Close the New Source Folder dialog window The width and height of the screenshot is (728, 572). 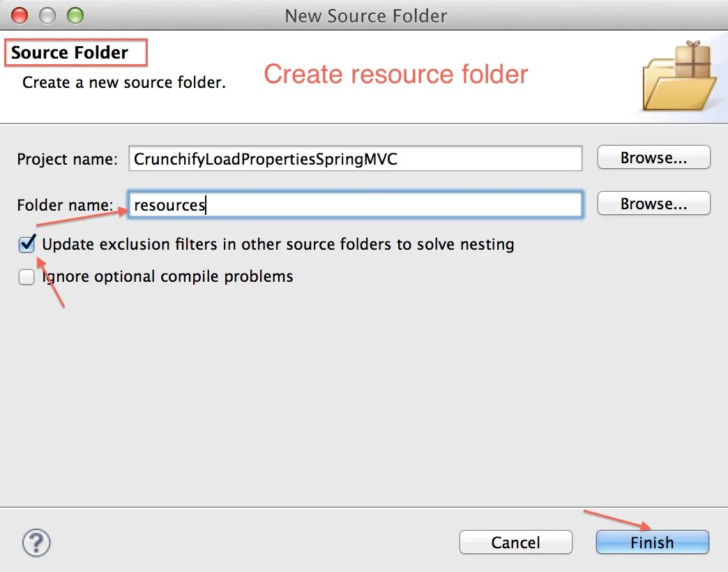click(20, 15)
